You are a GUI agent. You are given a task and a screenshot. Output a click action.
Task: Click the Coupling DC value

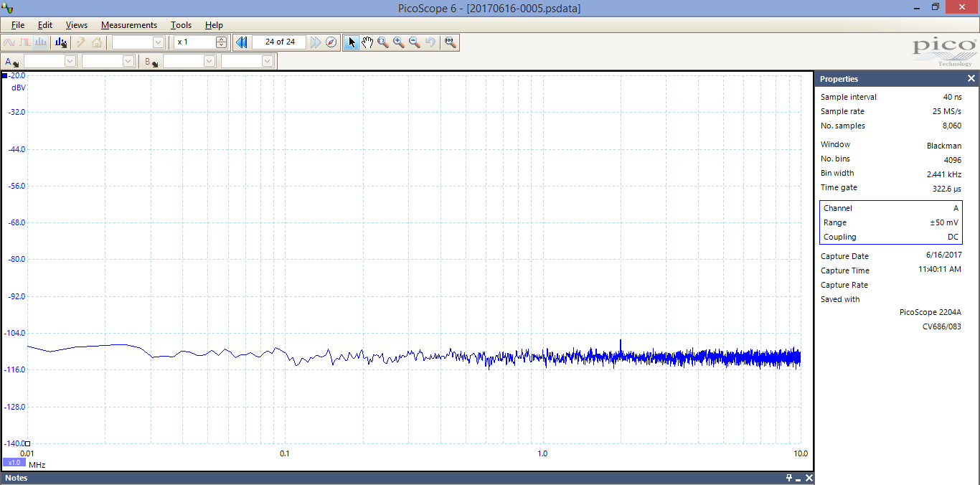(x=953, y=237)
